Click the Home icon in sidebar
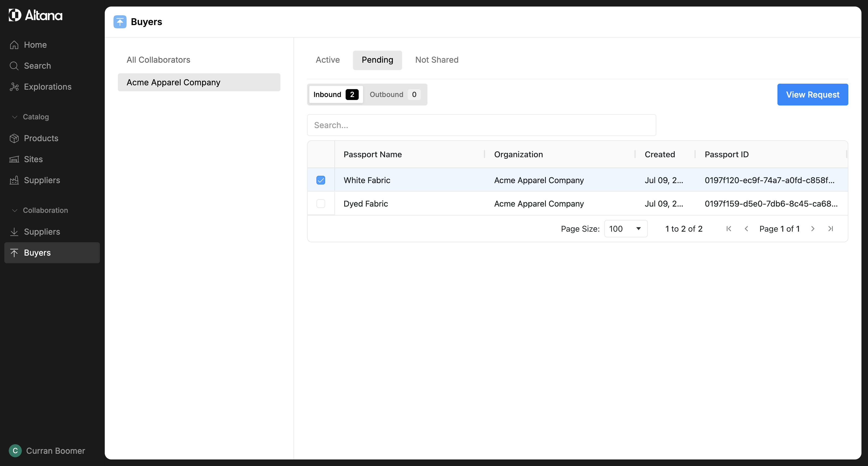Viewport: 868px width, 466px height. click(14, 45)
